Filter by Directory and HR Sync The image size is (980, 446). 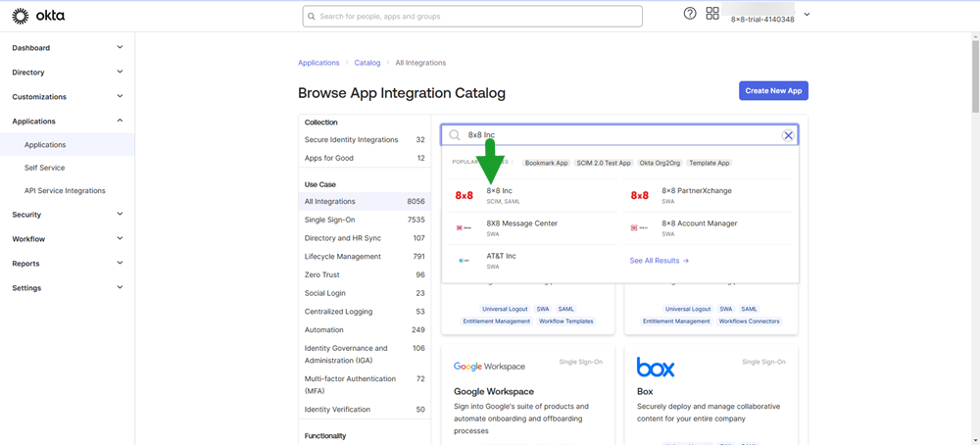pyautogui.click(x=365, y=238)
